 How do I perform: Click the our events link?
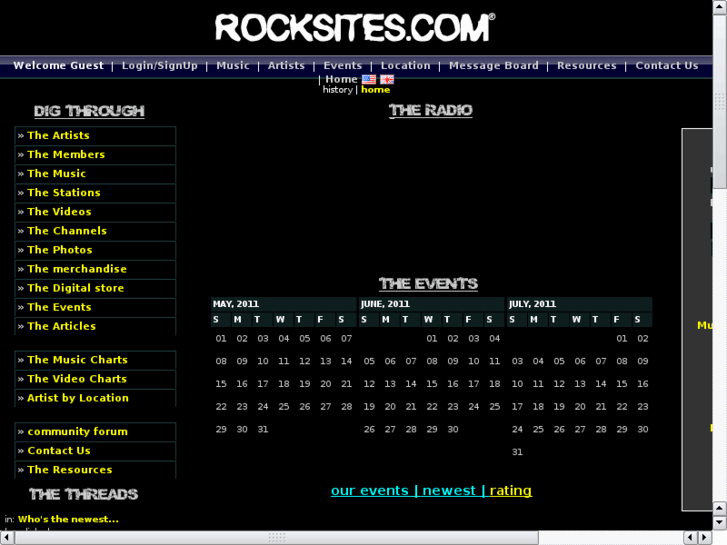pyautogui.click(x=370, y=490)
